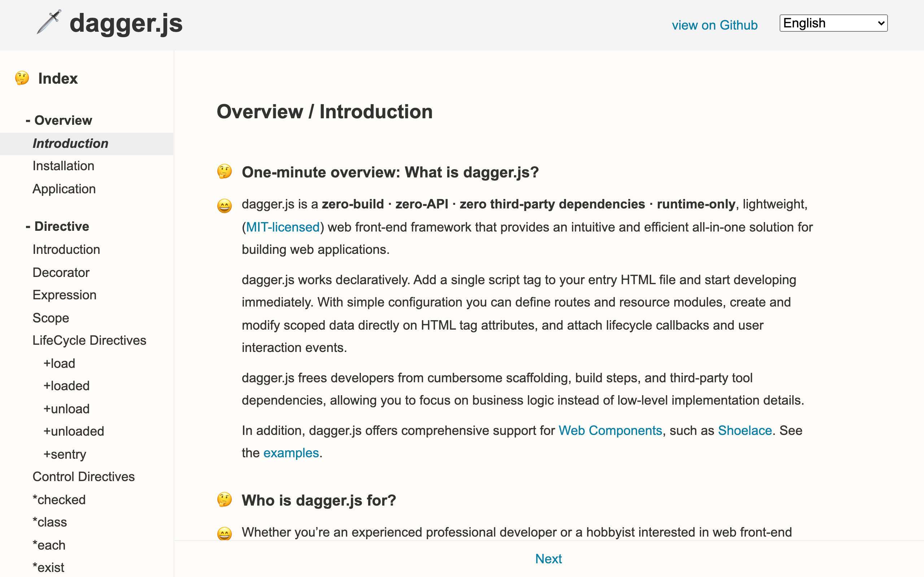Open the English language dropdown

833,23
